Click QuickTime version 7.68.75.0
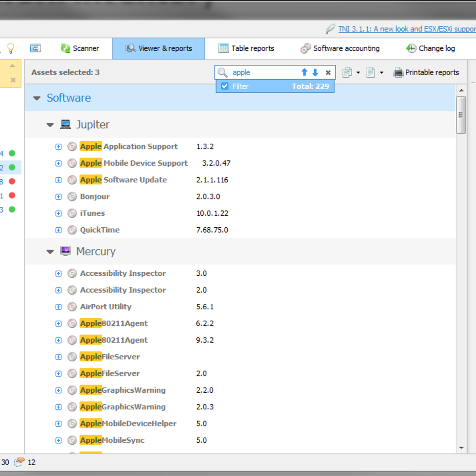This screenshot has width=476, height=476. (212, 230)
